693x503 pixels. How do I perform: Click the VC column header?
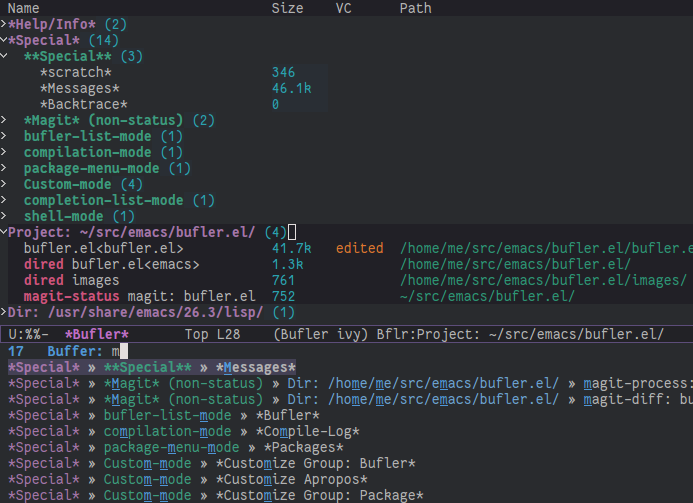(x=343, y=8)
